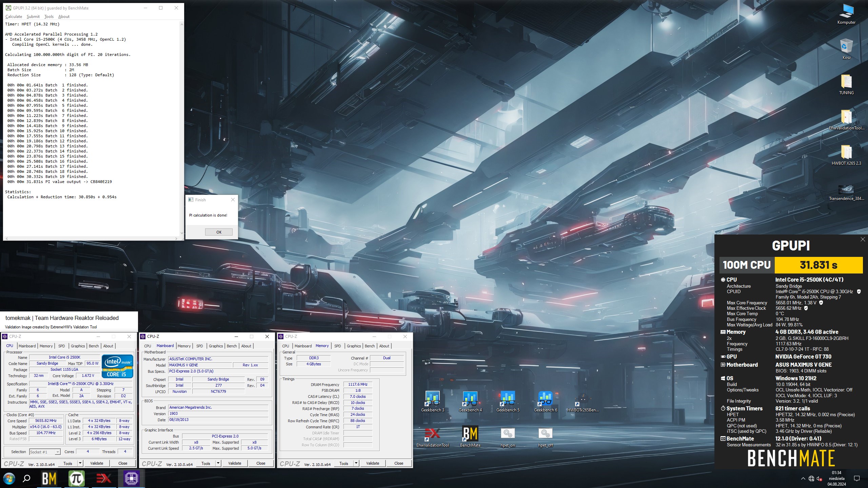Click Tools button in Mainboard CPU-Z window
868x488 pixels.
point(205,463)
